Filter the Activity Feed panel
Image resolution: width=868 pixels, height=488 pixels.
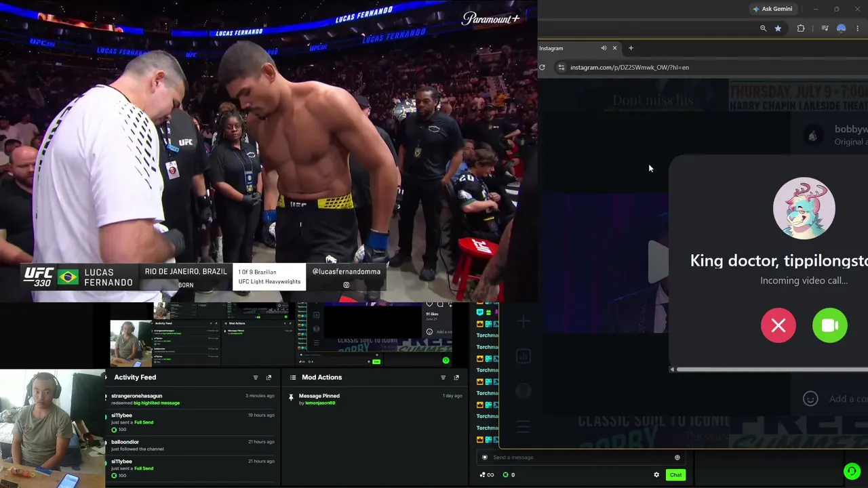coord(256,378)
